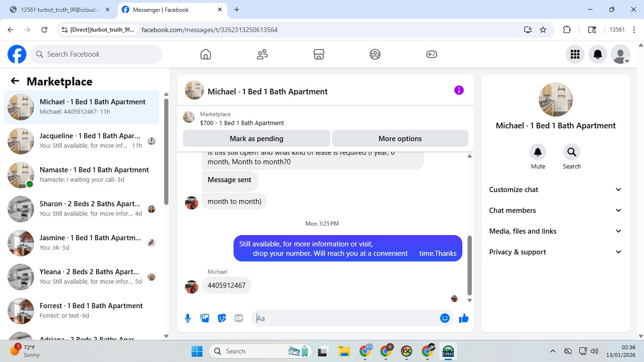Open File Explorer from taskbar
The height and width of the screenshot is (362, 644).
point(344,351)
